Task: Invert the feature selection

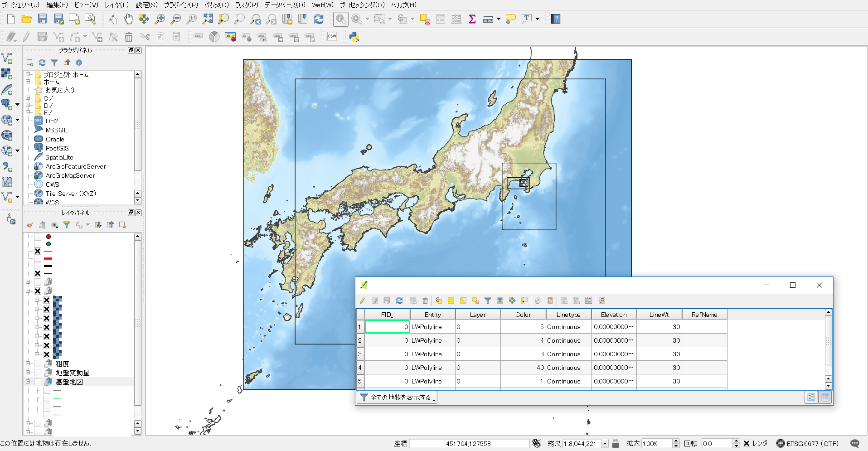Action: coord(463,300)
